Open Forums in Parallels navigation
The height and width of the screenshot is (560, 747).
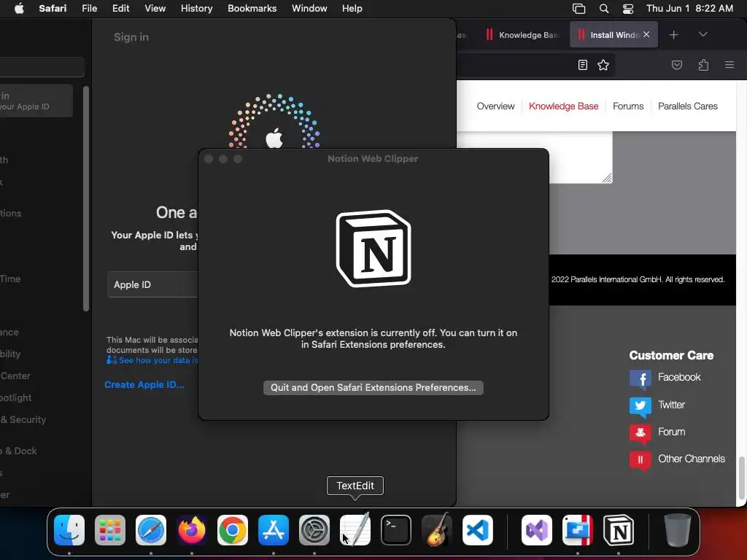click(628, 106)
